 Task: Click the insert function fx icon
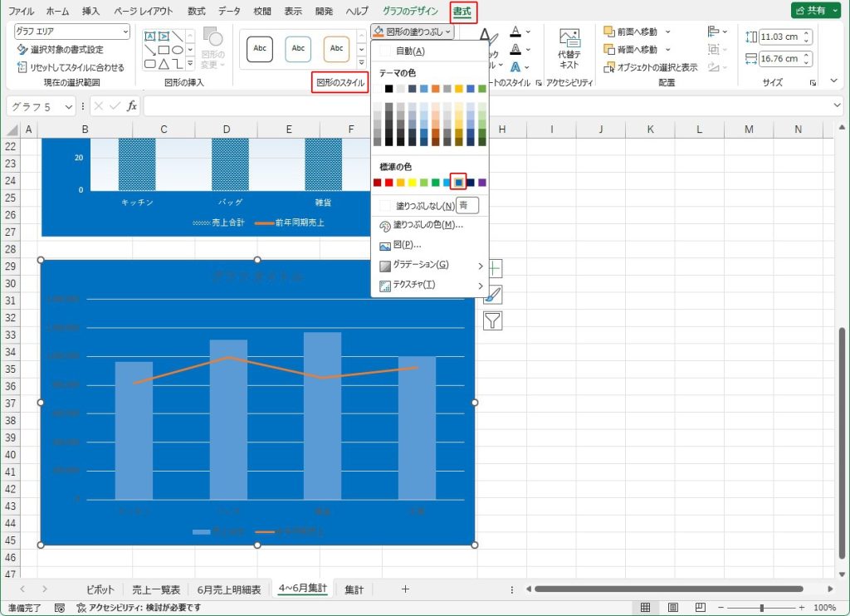131,106
